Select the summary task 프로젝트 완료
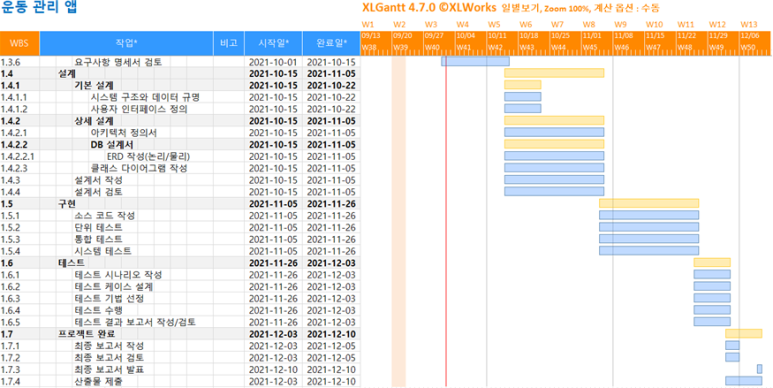Screen dimensions: 773x388 point(86,334)
